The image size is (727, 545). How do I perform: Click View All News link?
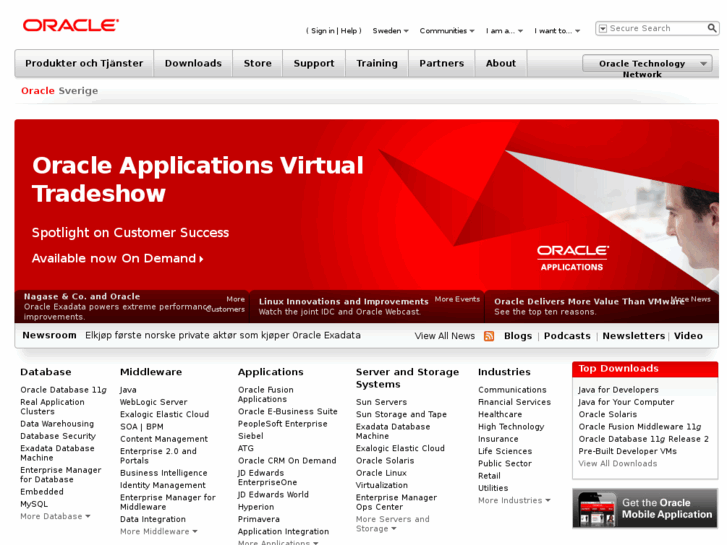445,336
